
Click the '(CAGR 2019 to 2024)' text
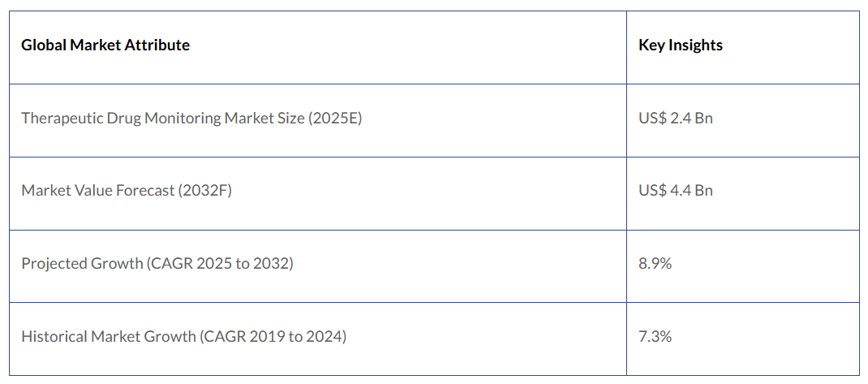click(x=273, y=336)
